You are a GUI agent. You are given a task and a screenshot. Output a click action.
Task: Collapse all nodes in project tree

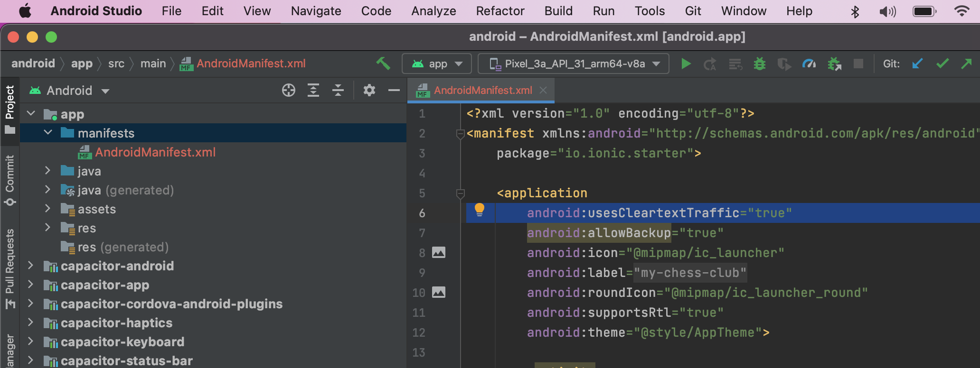[338, 90]
